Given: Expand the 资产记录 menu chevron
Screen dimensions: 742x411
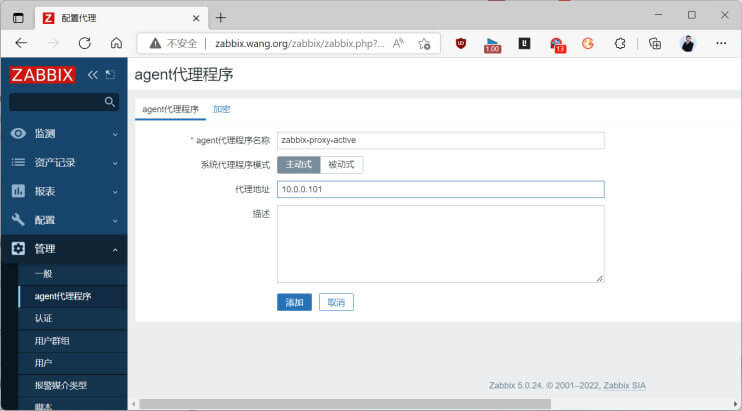Looking at the screenshot, I should (115, 164).
